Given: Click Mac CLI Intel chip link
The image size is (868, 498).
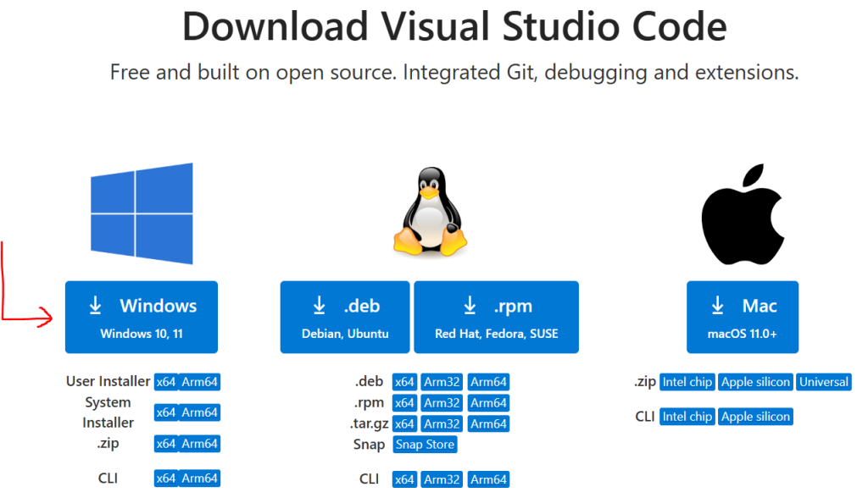Looking at the screenshot, I should point(687,417).
